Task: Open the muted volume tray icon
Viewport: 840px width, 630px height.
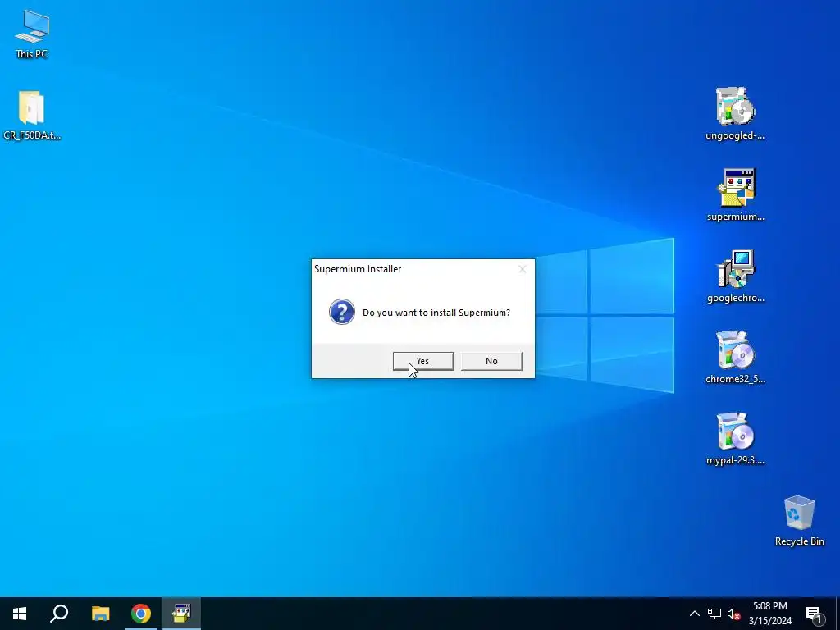Action: coord(733,614)
